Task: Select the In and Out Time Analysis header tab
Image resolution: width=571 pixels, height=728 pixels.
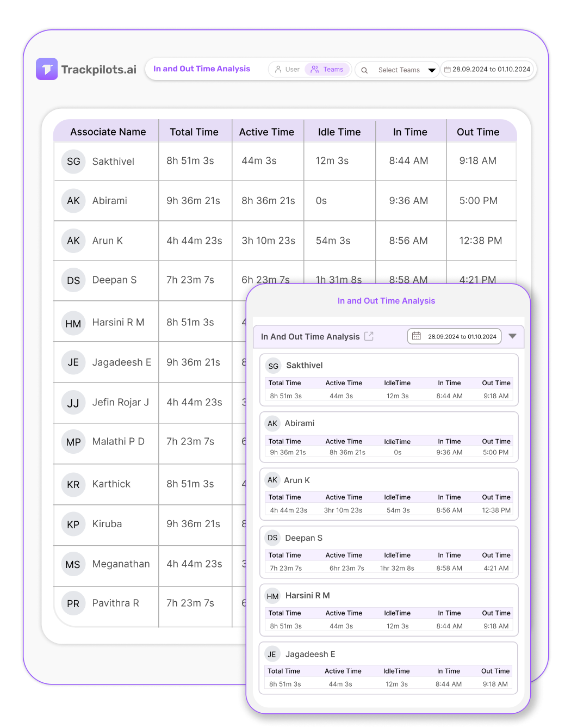Action: pos(202,69)
